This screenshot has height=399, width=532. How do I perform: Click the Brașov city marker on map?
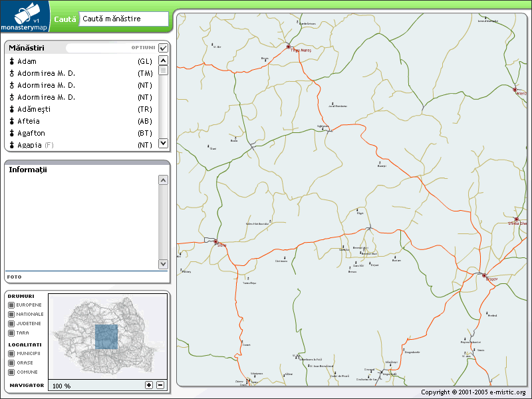[484, 275]
